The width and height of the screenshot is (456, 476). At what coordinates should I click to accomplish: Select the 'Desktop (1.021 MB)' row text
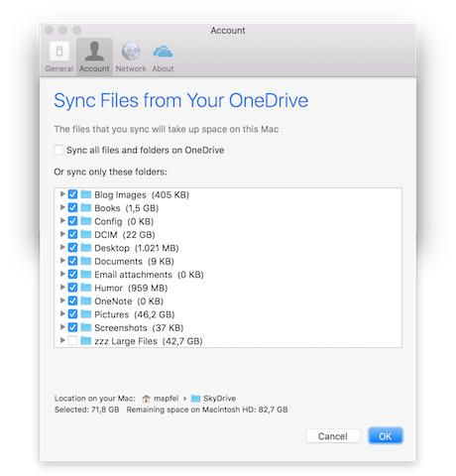pos(137,248)
